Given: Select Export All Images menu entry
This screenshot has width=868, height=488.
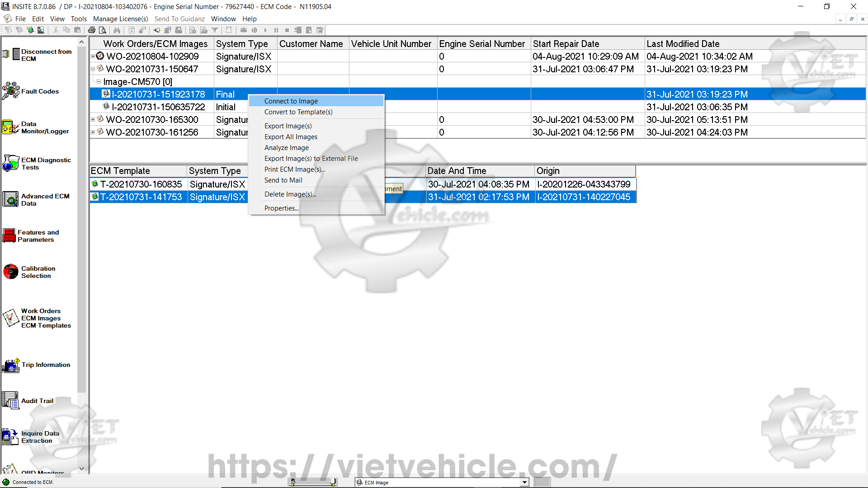Looking at the screenshot, I should (x=291, y=137).
